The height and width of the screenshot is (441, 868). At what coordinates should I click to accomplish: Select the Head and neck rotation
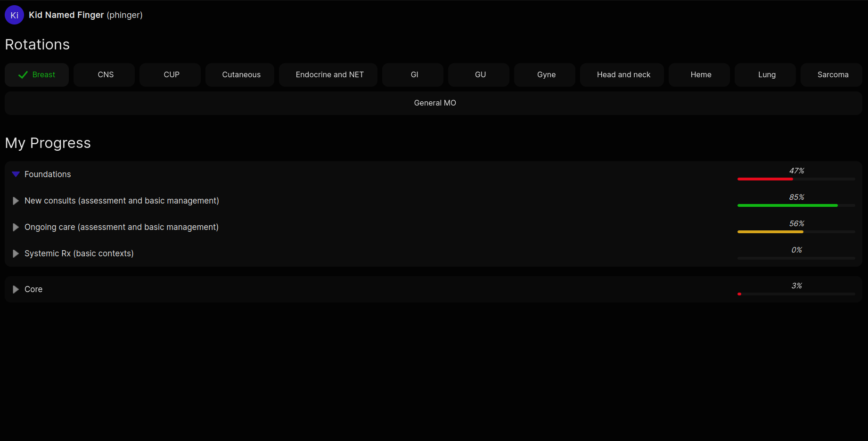pyautogui.click(x=622, y=75)
